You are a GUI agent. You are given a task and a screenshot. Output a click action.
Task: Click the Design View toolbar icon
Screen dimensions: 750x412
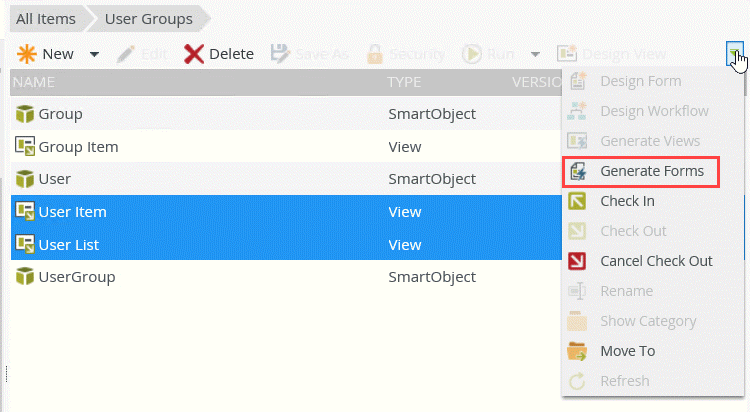pos(567,54)
